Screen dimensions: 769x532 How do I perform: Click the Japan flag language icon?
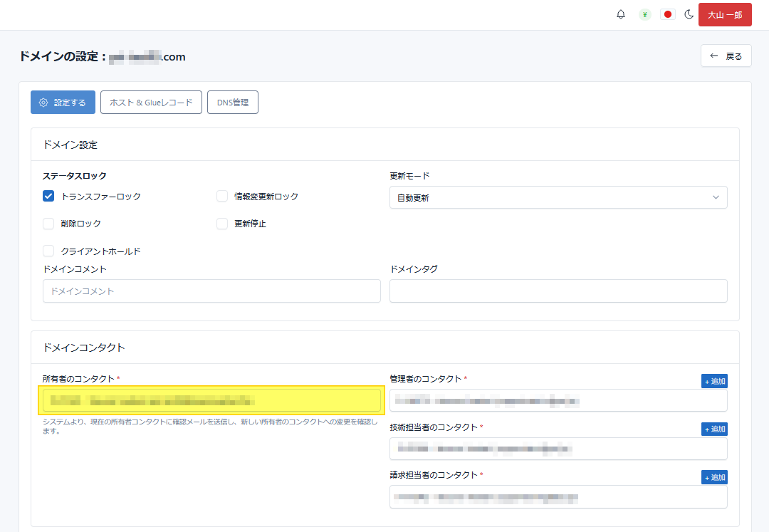click(667, 14)
